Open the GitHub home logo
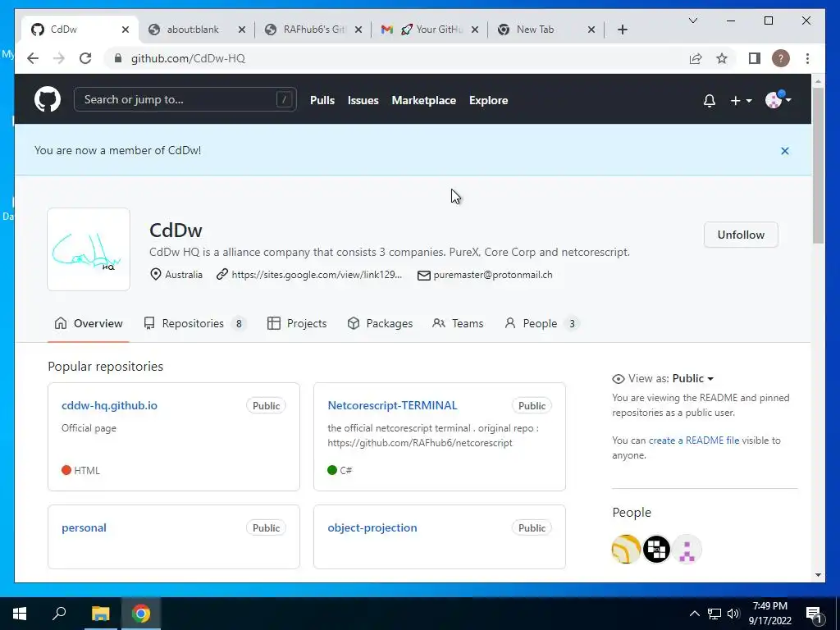This screenshot has width=840, height=630. [x=48, y=99]
